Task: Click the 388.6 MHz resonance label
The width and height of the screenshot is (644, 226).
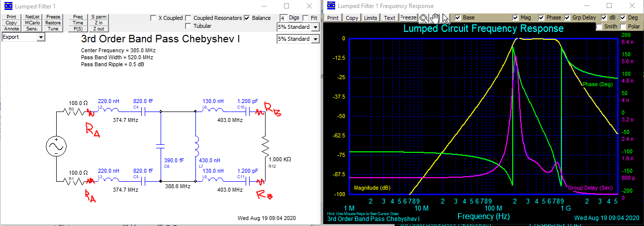Action: (x=178, y=186)
